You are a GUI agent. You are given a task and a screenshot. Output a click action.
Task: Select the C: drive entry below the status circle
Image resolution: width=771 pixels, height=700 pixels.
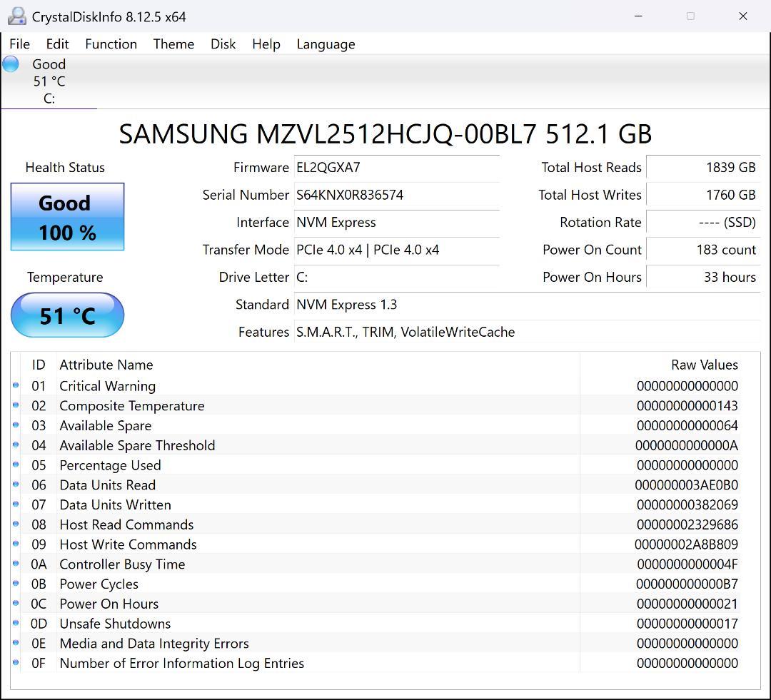pos(48,98)
